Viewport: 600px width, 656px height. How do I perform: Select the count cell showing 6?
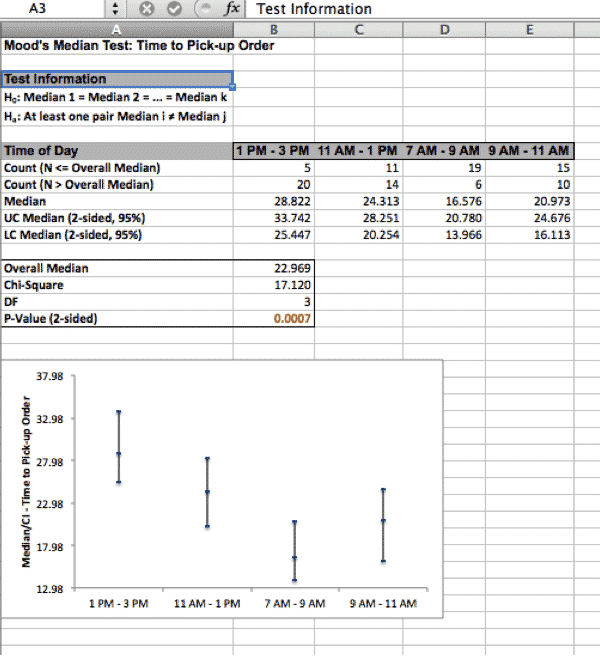(444, 185)
